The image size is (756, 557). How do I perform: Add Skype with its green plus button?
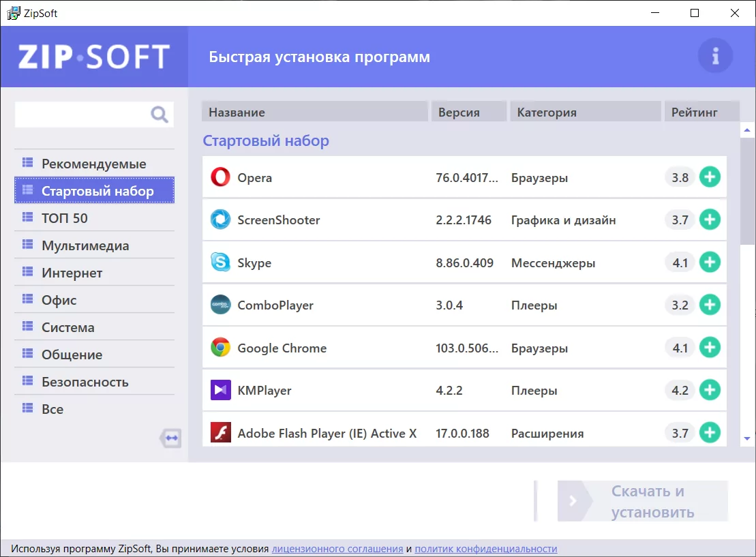pyautogui.click(x=710, y=262)
